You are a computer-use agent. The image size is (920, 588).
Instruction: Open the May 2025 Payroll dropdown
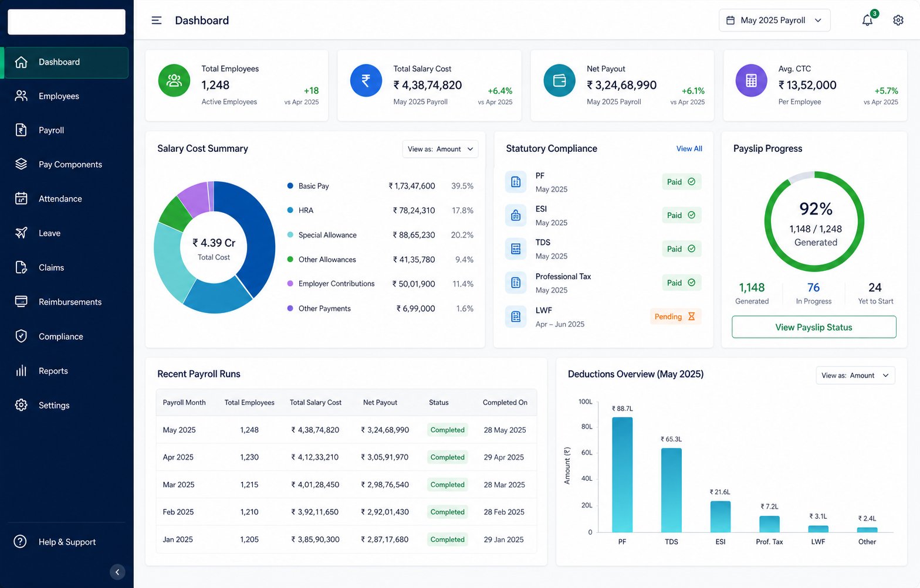(x=774, y=21)
